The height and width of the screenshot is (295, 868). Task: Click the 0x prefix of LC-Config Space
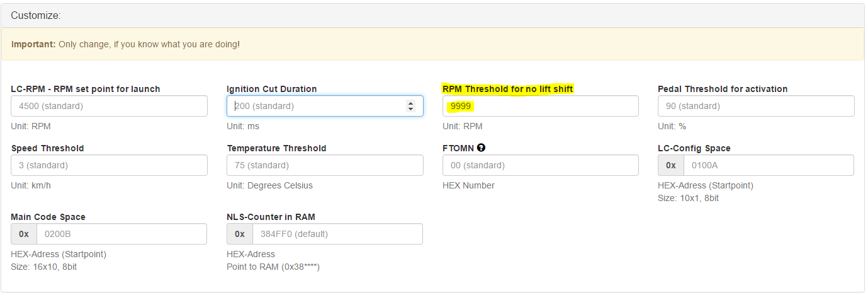click(671, 165)
